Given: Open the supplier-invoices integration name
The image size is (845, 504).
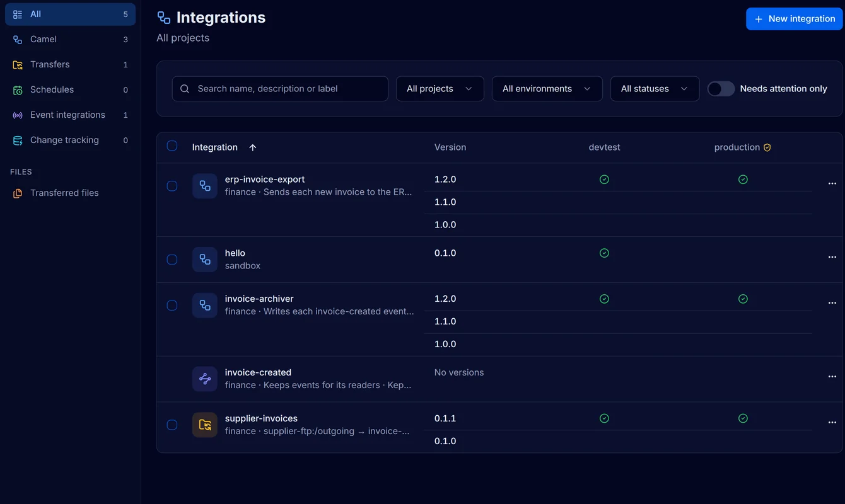Looking at the screenshot, I should tap(261, 418).
